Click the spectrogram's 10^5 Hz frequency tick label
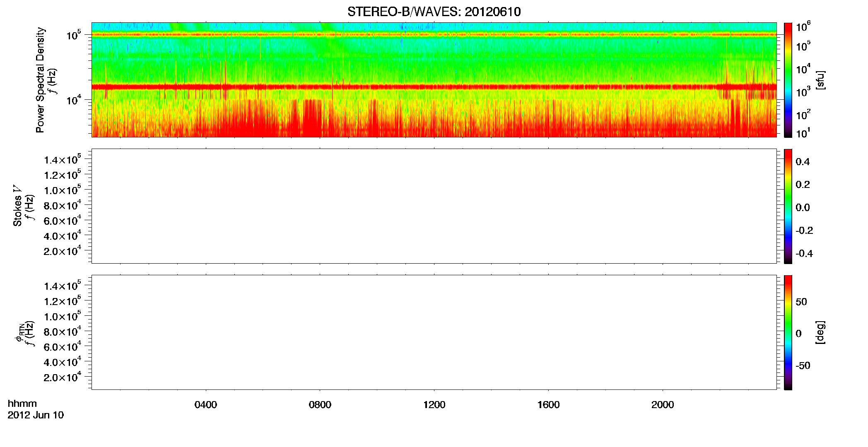Image resolution: width=868 pixels, height=447 pixels. point(74,35)
